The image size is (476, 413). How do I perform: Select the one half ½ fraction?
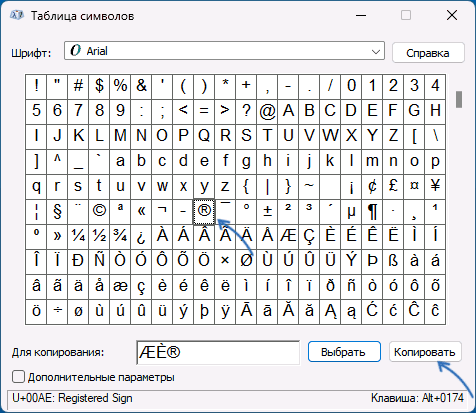(x=99, y=237)
